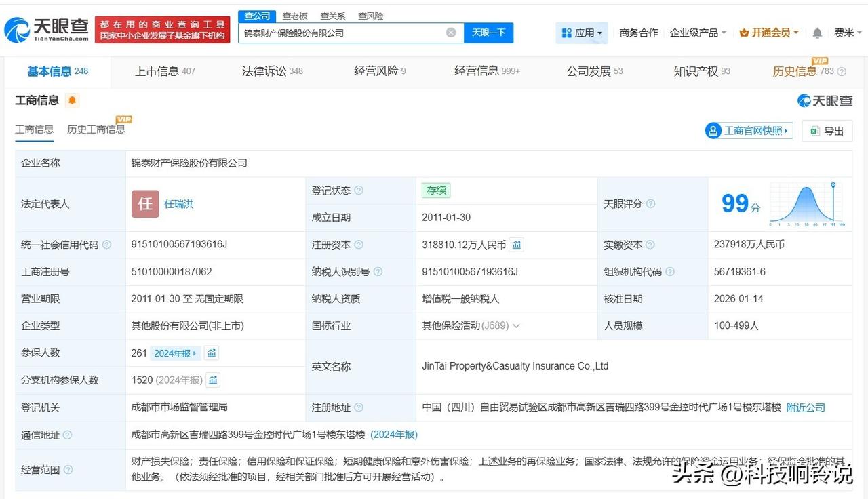Image resolution: width=868 pixels, height=499 pixels.
Task: Switch to 查风险 search tab
Action: 370,16
